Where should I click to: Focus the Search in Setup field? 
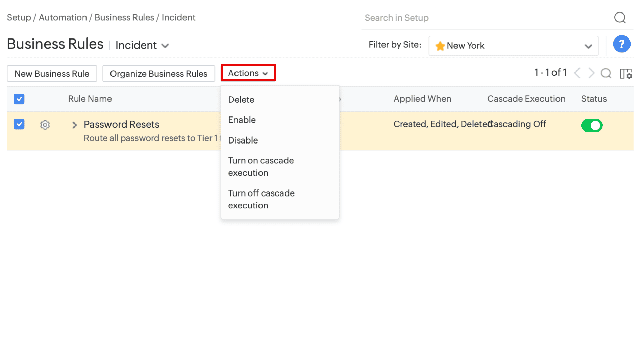click(x=483, y=18)
